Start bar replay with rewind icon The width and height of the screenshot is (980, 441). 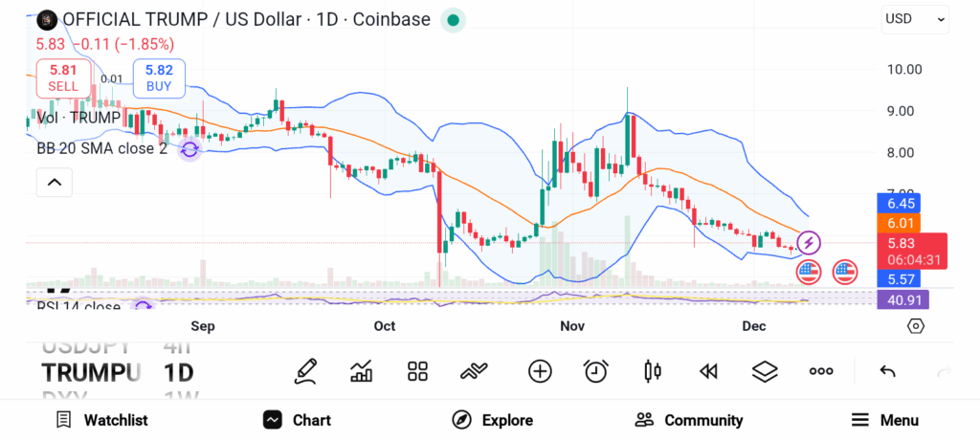click(x=708, y=371)
